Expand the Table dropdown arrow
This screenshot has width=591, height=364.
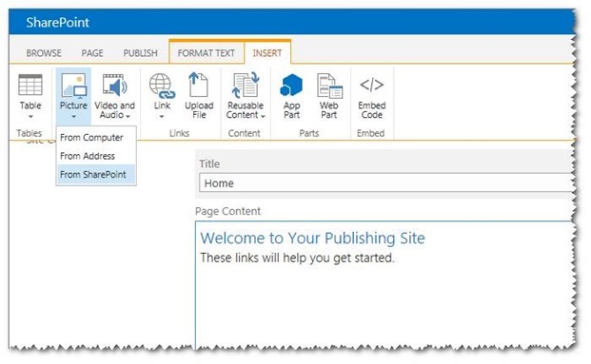tap(30, 116)
